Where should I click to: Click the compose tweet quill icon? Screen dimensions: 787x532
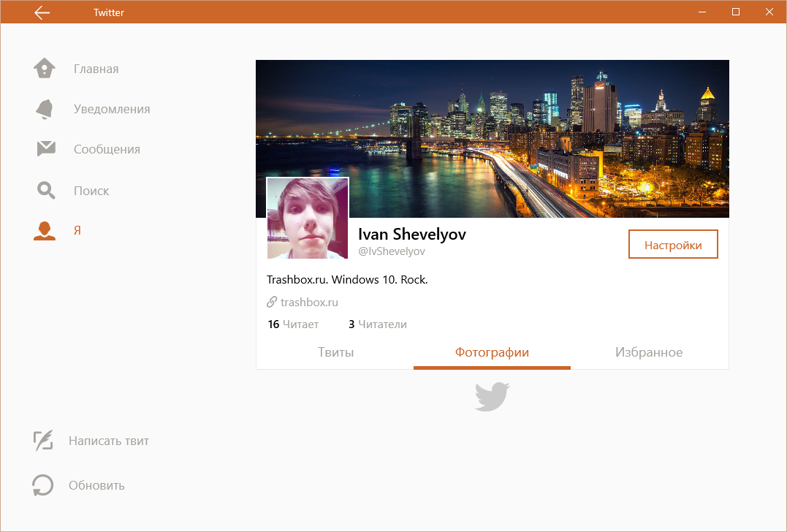[43, 441]
